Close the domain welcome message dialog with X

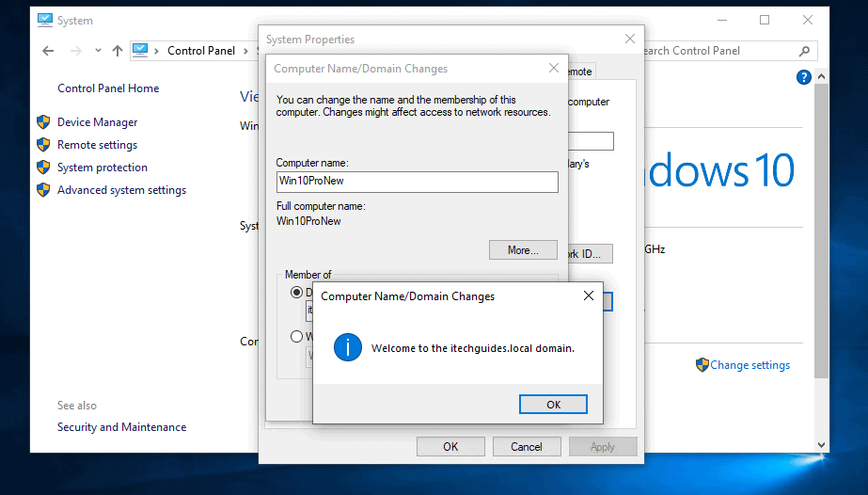pos(589,295)
